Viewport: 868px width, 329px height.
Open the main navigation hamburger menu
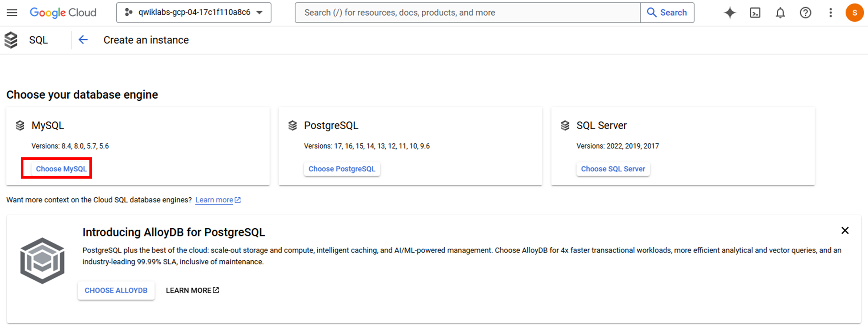12,13
